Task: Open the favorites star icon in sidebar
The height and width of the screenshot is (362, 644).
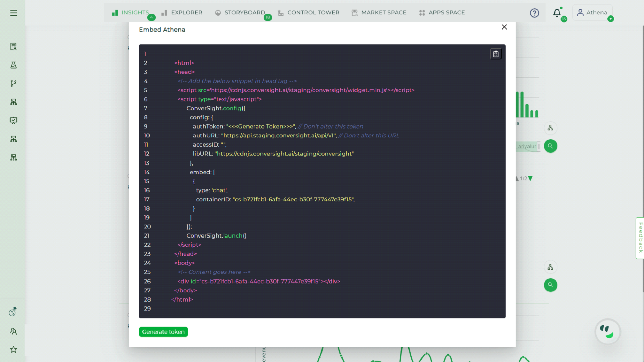Action: click(13, 350)
